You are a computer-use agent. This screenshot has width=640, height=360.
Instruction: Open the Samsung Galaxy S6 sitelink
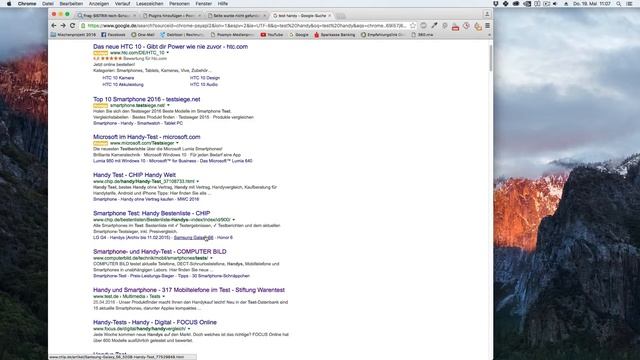pos(193,238)
